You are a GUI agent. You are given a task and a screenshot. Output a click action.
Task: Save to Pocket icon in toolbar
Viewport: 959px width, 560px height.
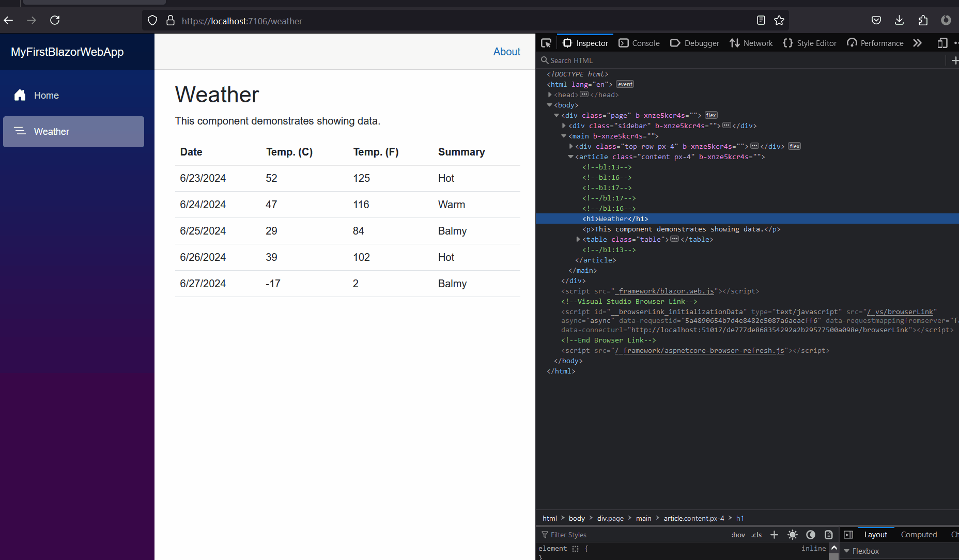click(x=876, y=21)
